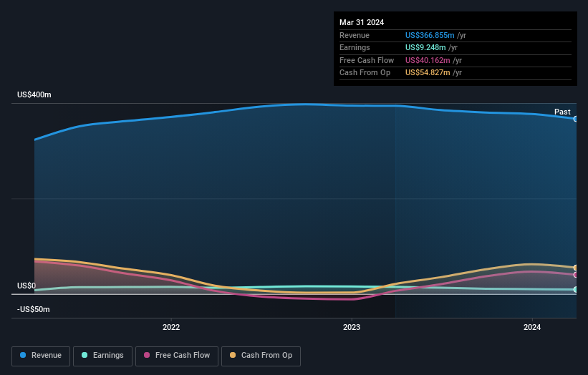Click the Earnings endpoint marker
Screen dimensions: 588x375
click(x=576, y=289)
